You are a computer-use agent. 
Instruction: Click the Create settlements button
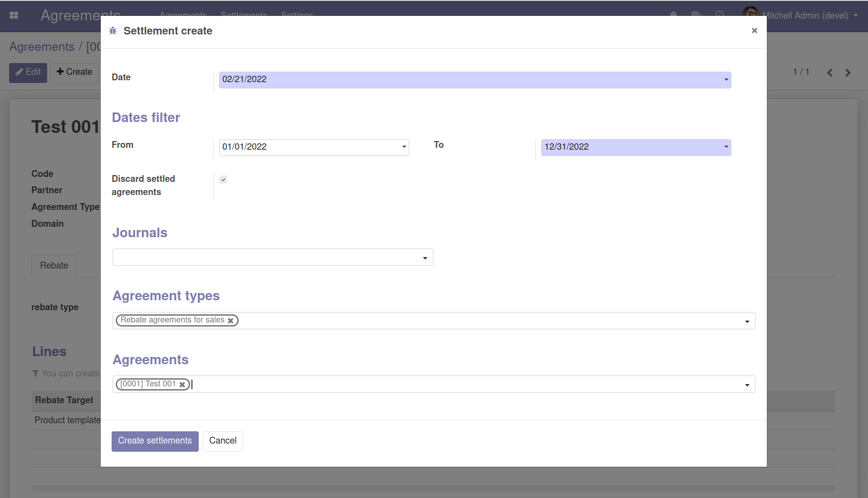pos(155,441)
